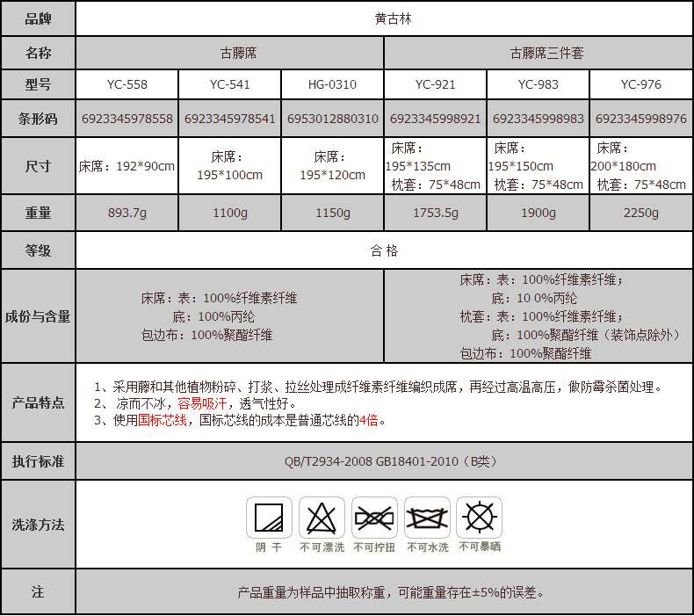This screenshot has width=694, height=616.
Task: Click the weight 893.7g
Action: 127,213
